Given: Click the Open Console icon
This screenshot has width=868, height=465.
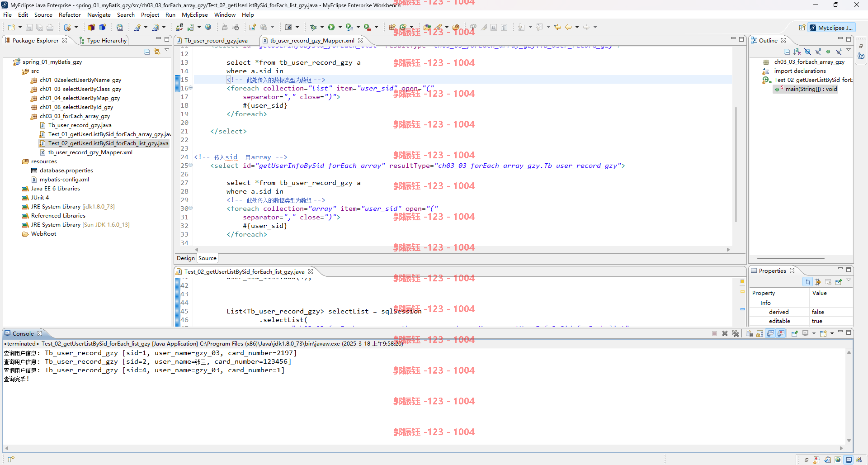Looking at the screenshot, I should 823,333.
